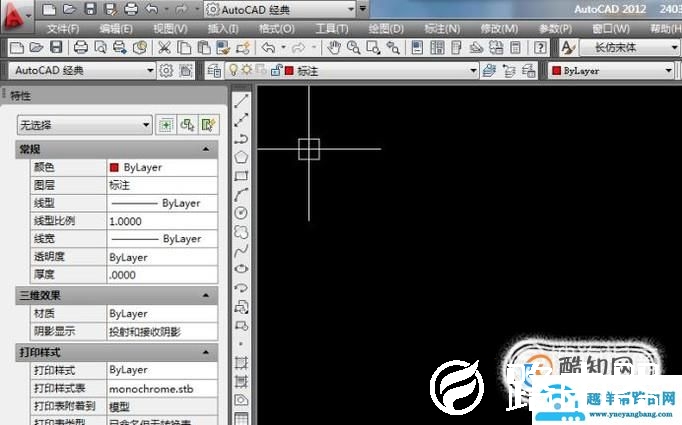Select the Hatch tool
Viewport: 682px width, 425px height.
click(241, 362)
